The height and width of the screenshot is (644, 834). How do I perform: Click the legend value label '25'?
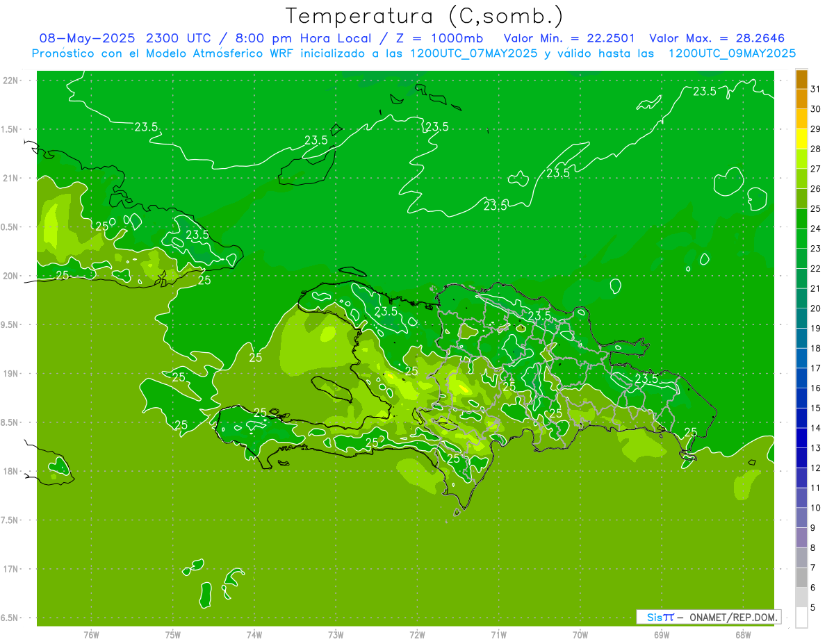click(x=815, y=208)
